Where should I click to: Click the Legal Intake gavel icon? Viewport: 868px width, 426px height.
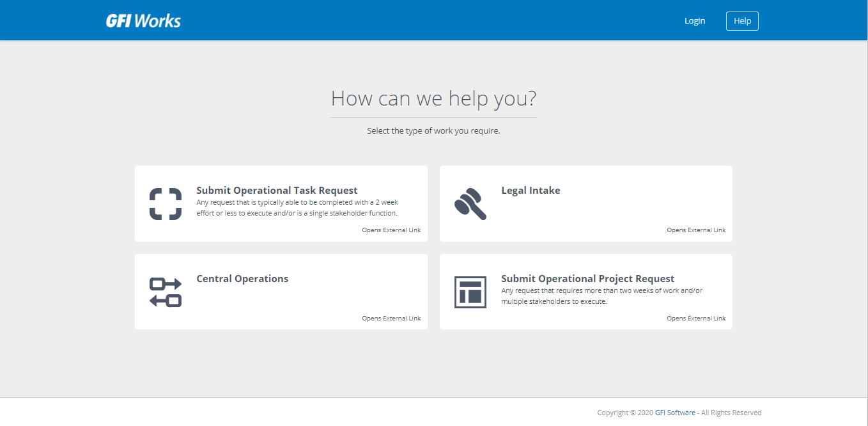pos(470,204)
